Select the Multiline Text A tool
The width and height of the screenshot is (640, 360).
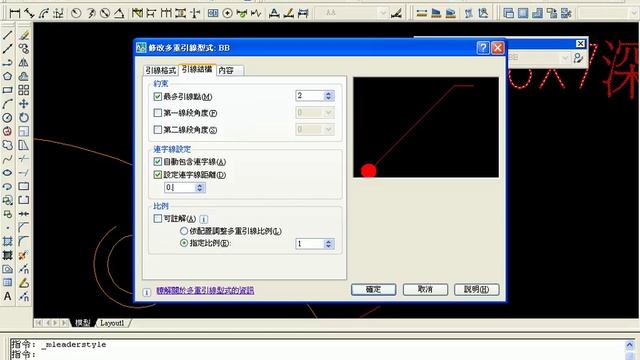(7, 296)
